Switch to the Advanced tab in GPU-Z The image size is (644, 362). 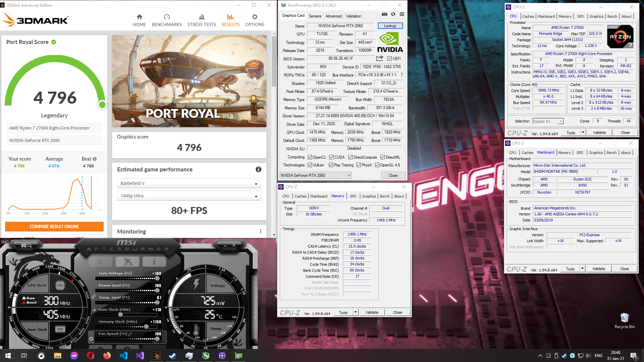[333, 16]
